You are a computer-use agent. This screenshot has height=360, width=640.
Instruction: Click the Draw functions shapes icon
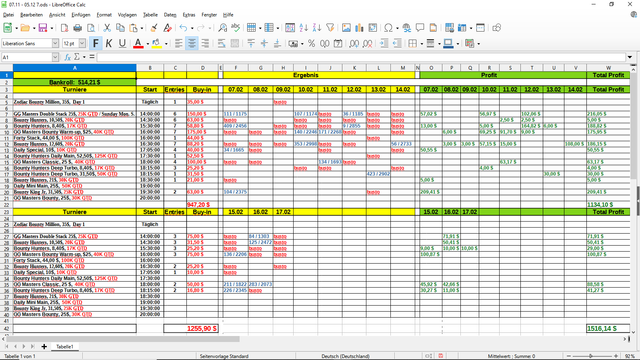pos(496,28)
